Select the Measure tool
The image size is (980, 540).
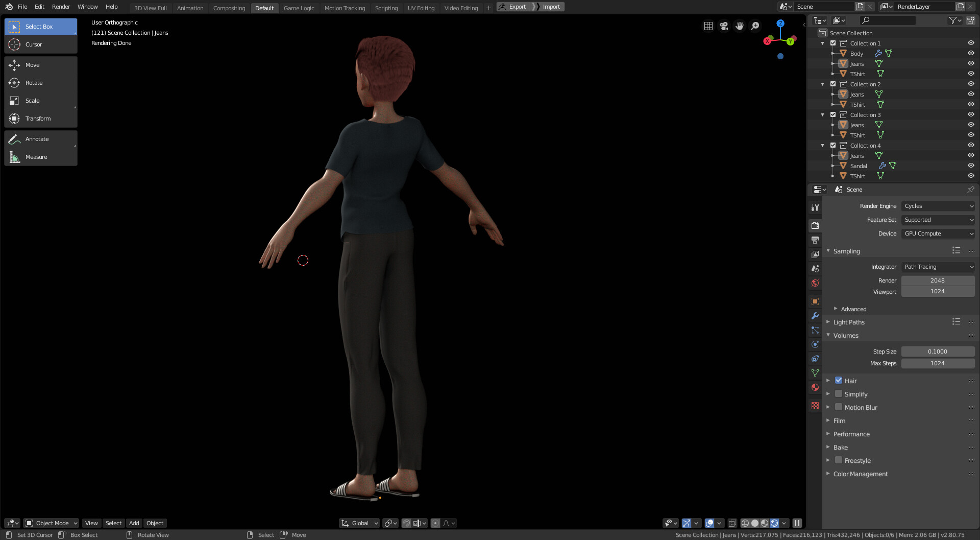[36, 157]
